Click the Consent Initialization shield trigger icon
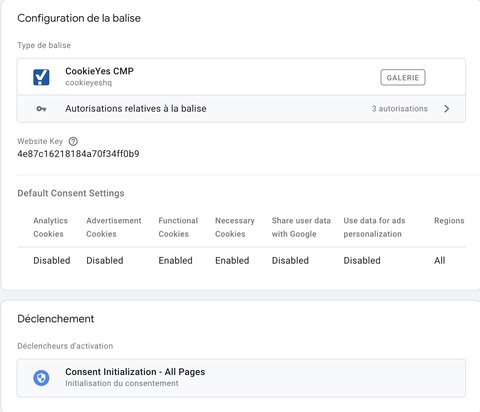The height and width of the screenshot is (412, 480). click(41, 378)
